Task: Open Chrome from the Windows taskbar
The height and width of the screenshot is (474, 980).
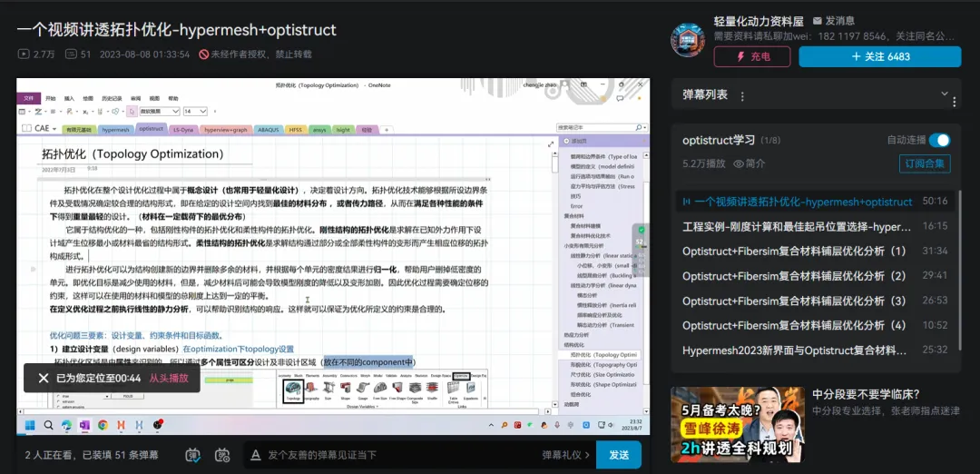Action: (x=103, y=425)
